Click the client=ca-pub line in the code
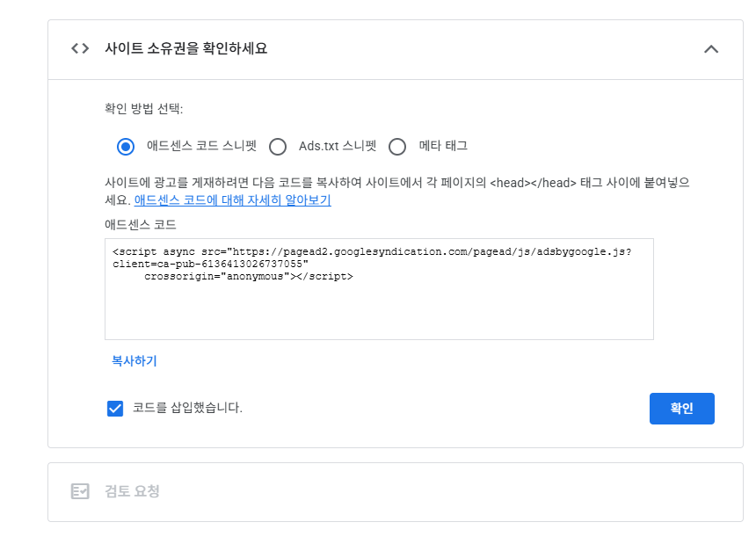The image size is (756, 544). [x=209, y=264]
